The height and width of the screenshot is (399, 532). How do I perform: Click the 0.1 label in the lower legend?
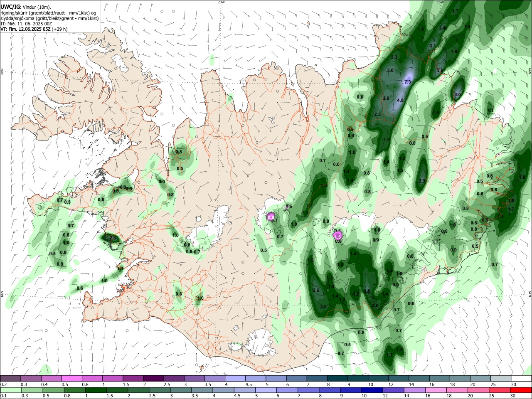coord(3,396)
